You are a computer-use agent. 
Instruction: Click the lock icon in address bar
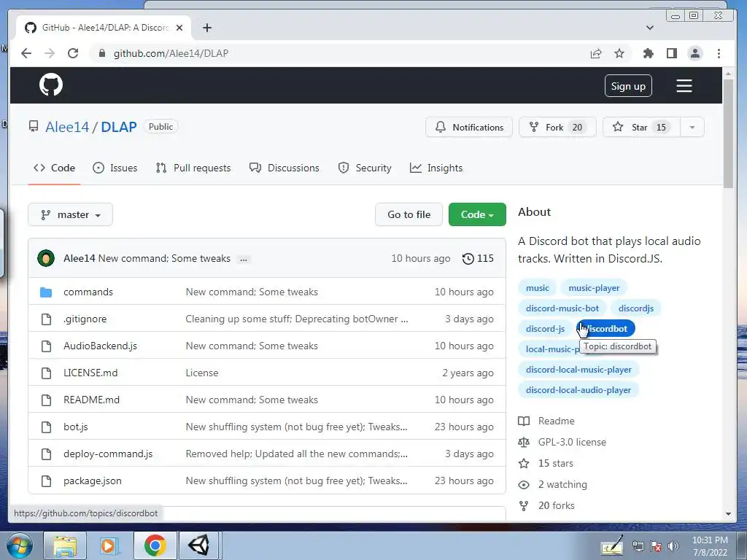[101, 53]
